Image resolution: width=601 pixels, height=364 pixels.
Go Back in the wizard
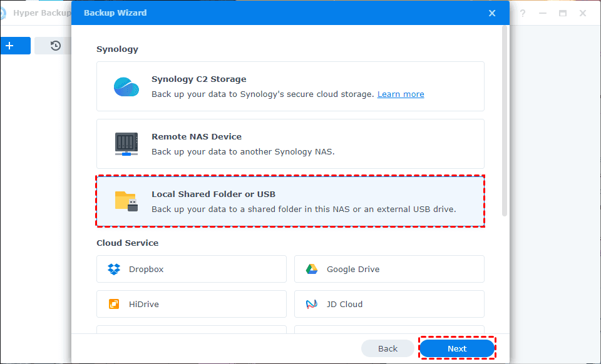point(388,349)
